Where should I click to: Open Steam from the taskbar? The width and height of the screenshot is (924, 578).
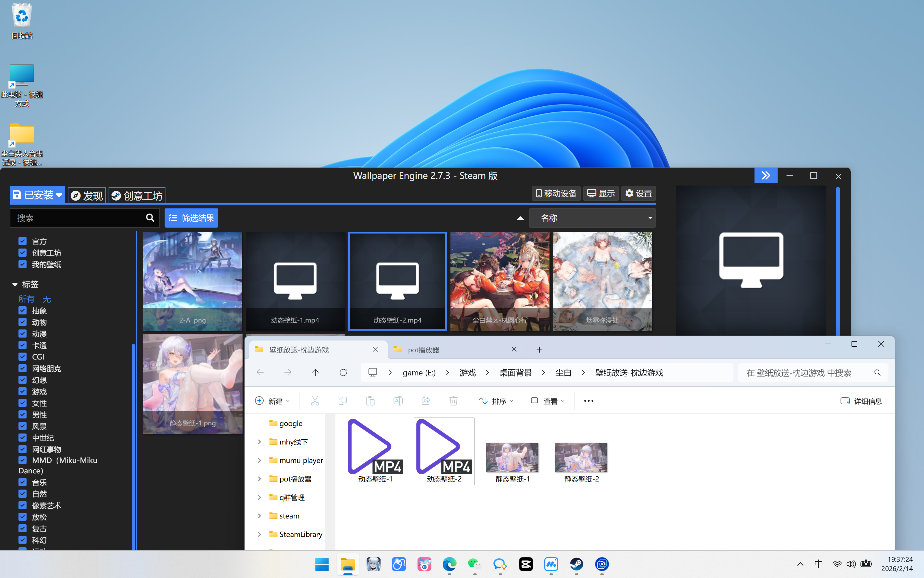tap(577, 564)
